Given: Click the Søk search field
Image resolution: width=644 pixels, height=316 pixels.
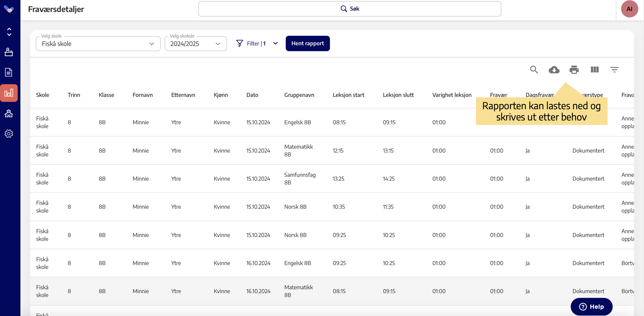Looking at the screenshot, I should pos(349,9).
